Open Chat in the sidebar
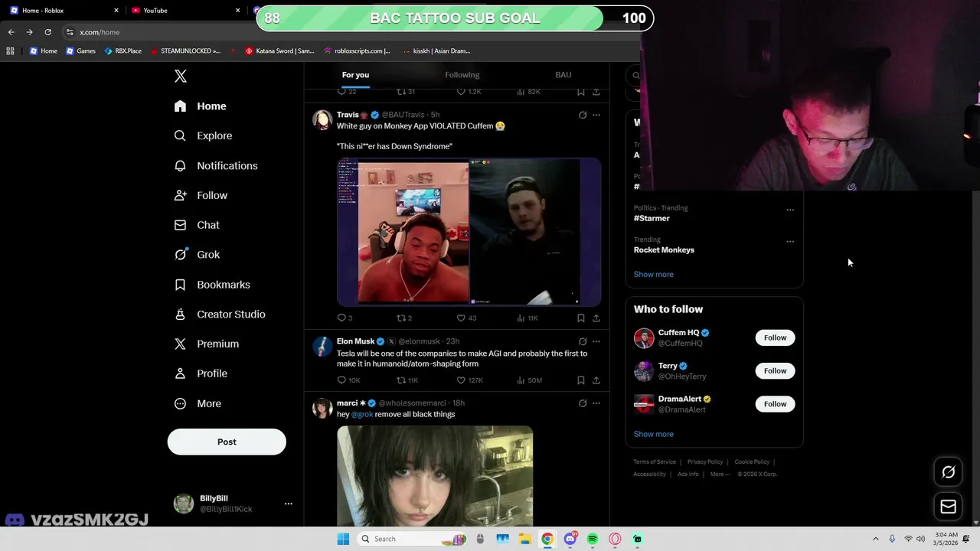This screenshot has width=980, height=551. tap(198, 225)
